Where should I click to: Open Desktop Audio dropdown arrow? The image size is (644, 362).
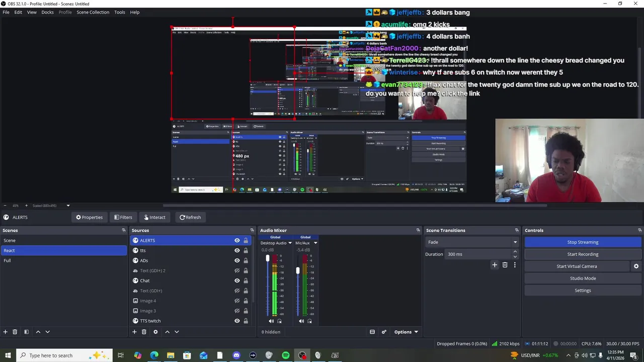[x=290, y=243]
